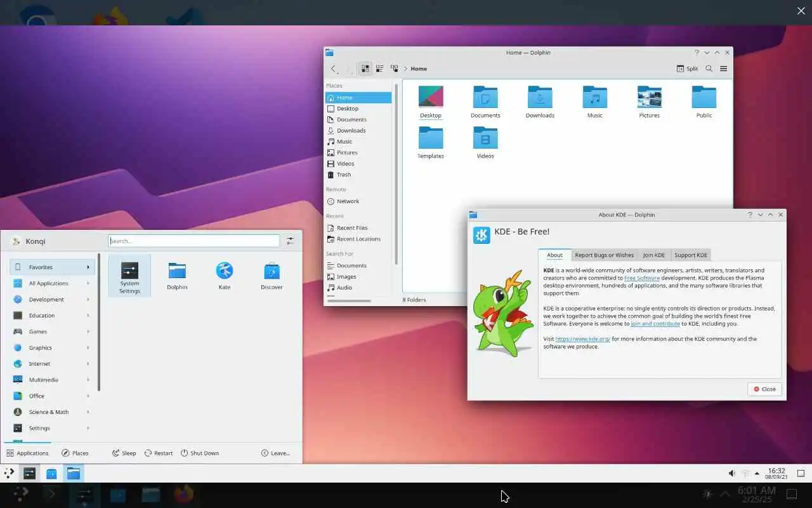
Task: Open the Music folder icon in file view
Action: [595, 102]
